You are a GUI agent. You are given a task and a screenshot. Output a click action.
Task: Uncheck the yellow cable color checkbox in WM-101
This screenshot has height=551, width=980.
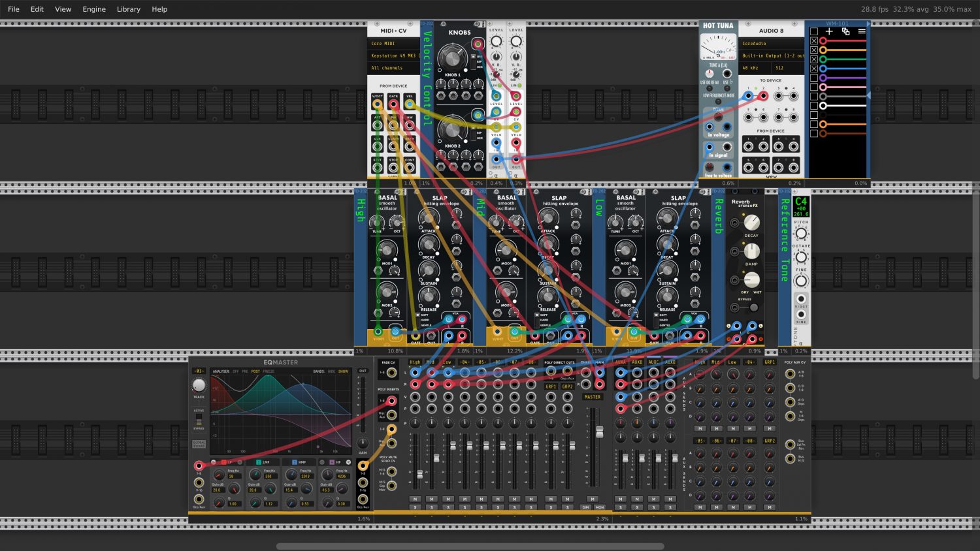point(813,50)
